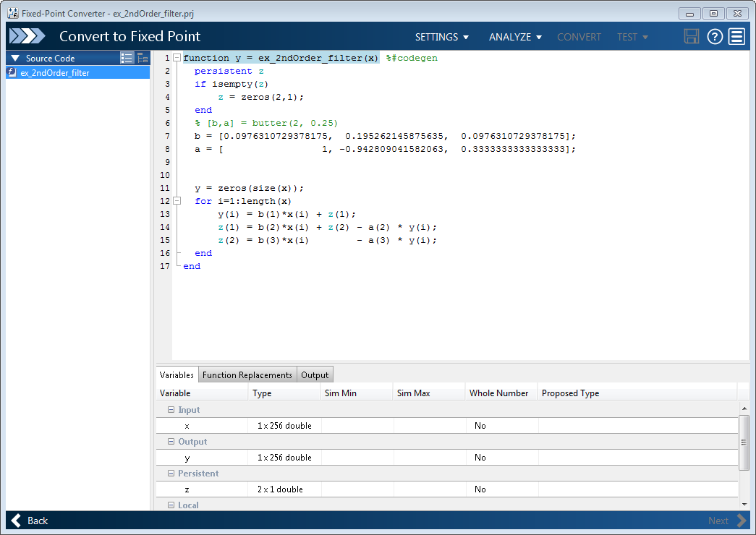The height and width of the screenshot is (535, 756).
Task: Click the Back arrow icon
Action: [16, 521]
